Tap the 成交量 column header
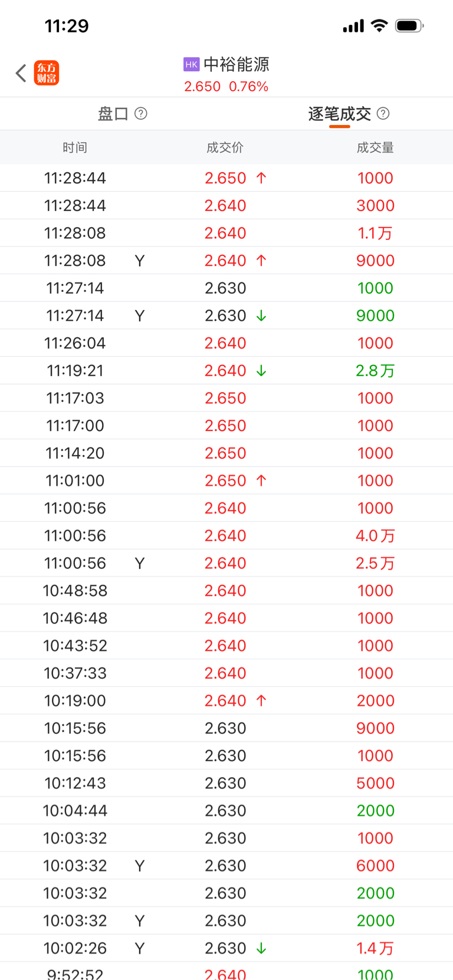This screenshot has width=453, height=980. coord(375,147)
